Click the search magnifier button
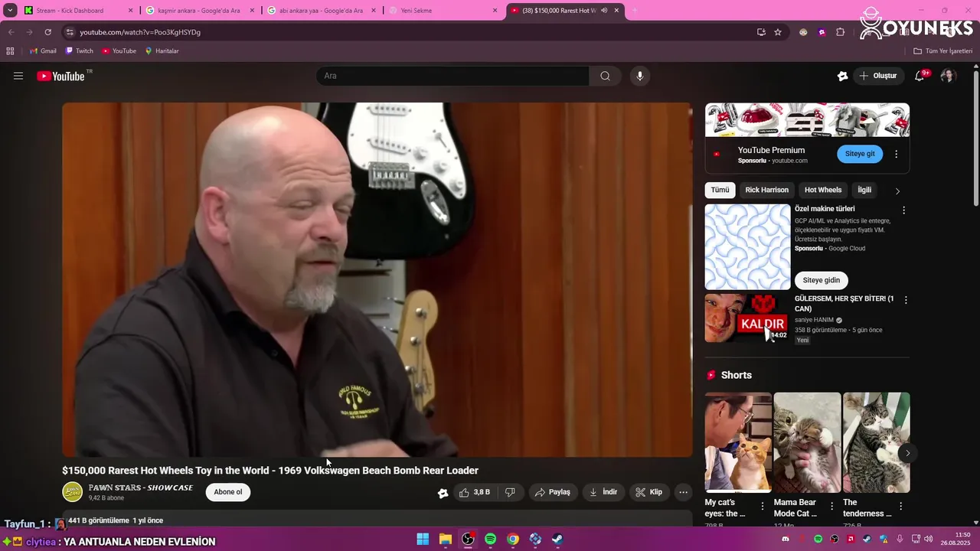 point(605,76)
